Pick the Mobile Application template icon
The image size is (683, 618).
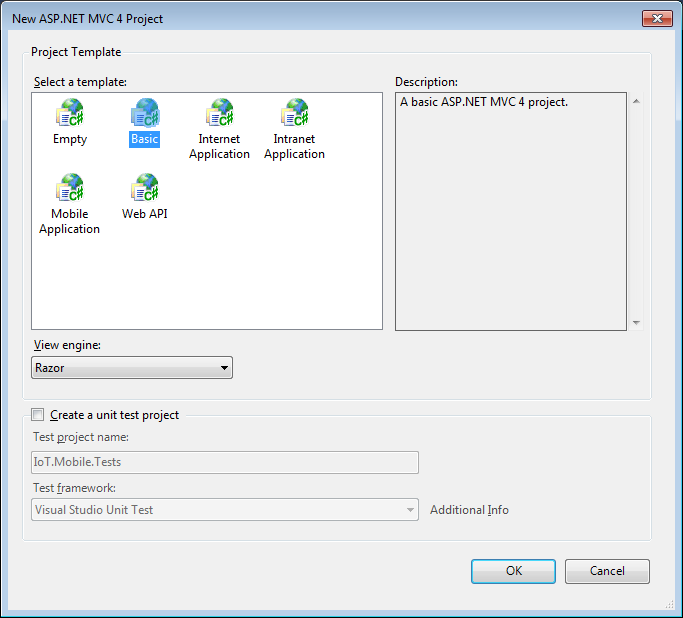(70, 187)
